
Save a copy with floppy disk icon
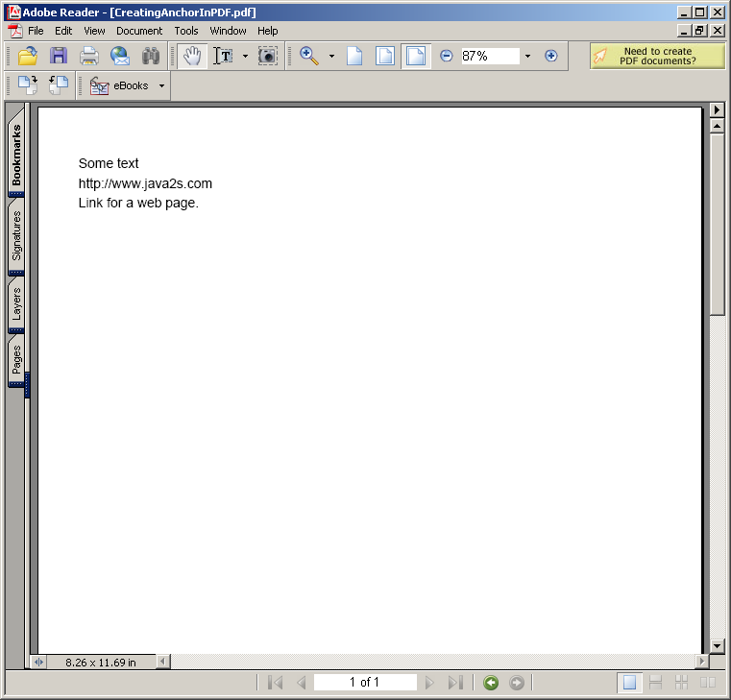tap(59, 56)
